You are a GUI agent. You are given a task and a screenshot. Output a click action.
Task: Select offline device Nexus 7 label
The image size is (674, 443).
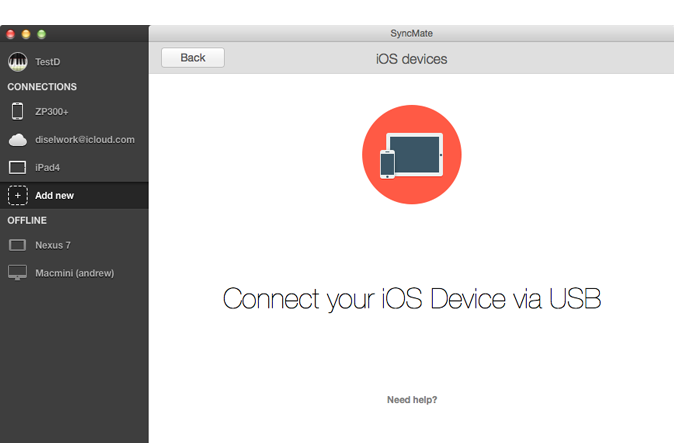coord(53,245)
